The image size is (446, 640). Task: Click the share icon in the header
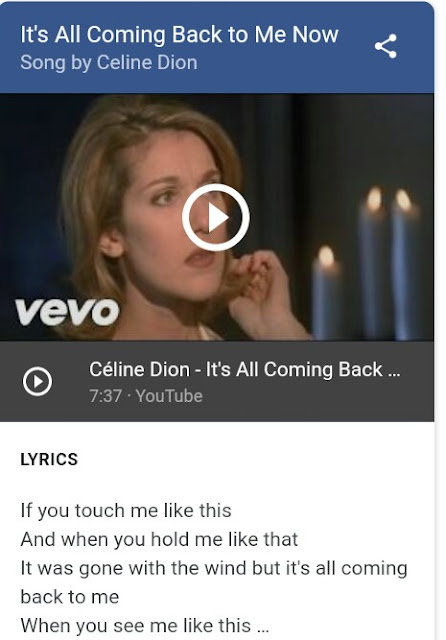[x=386, y=46]
